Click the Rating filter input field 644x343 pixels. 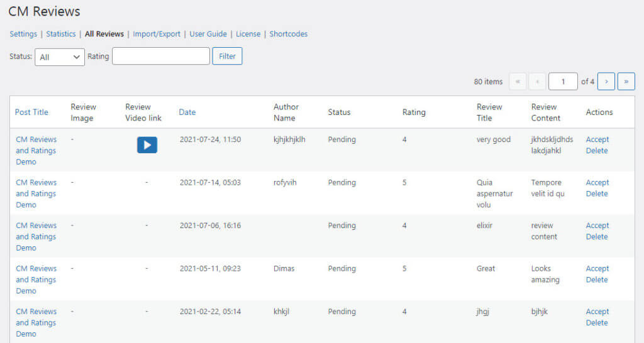[161, 56]
